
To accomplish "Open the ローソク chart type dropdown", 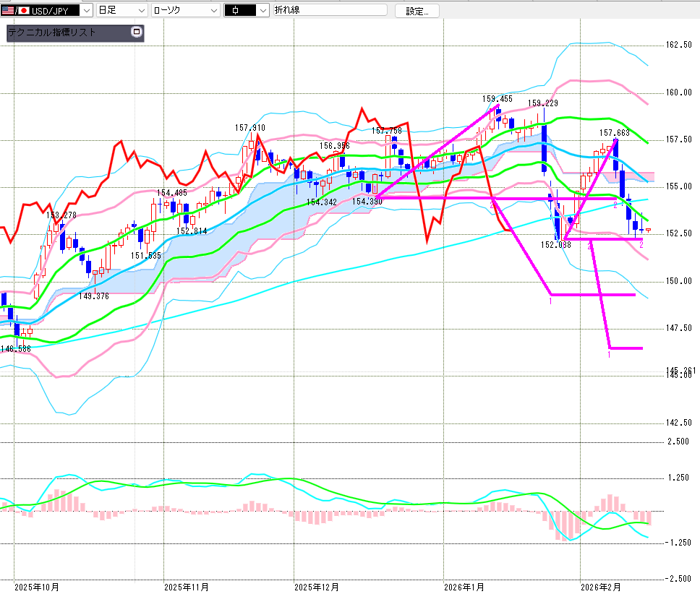I will tap(213, 11).
